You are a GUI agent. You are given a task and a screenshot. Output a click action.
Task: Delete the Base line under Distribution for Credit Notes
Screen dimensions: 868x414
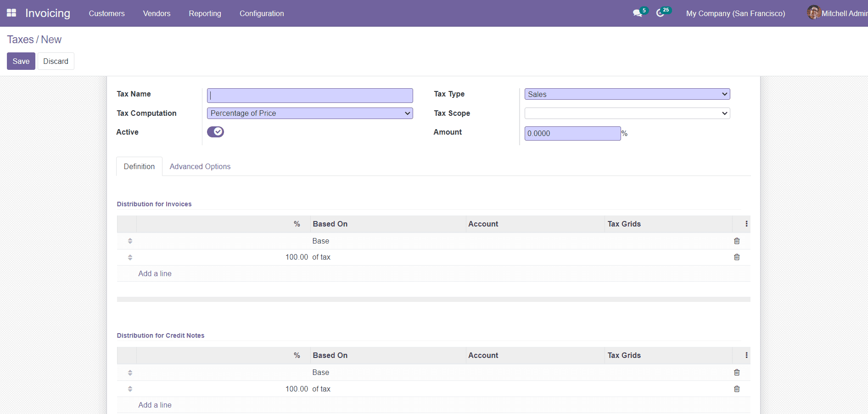[x=737, y=372]
